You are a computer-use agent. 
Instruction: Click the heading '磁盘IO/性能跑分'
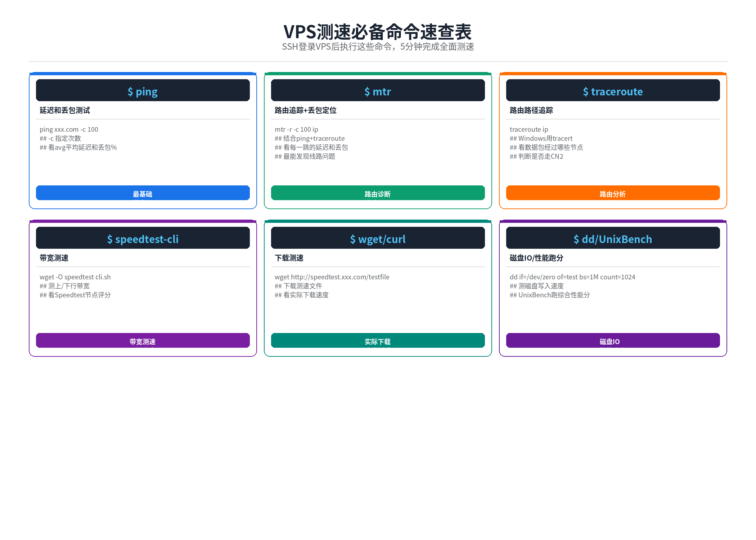pos(536,258)
